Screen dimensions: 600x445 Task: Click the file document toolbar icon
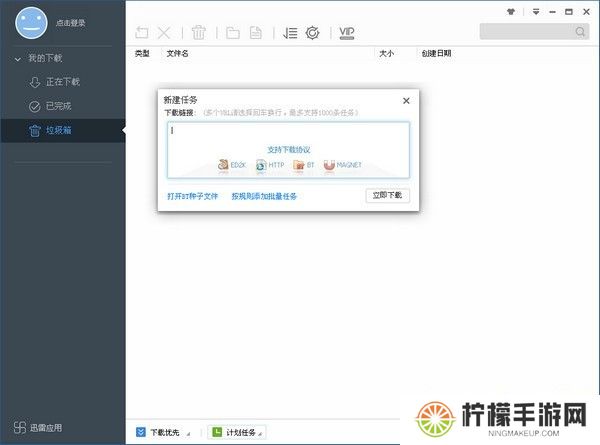click(x=256, y=33)
